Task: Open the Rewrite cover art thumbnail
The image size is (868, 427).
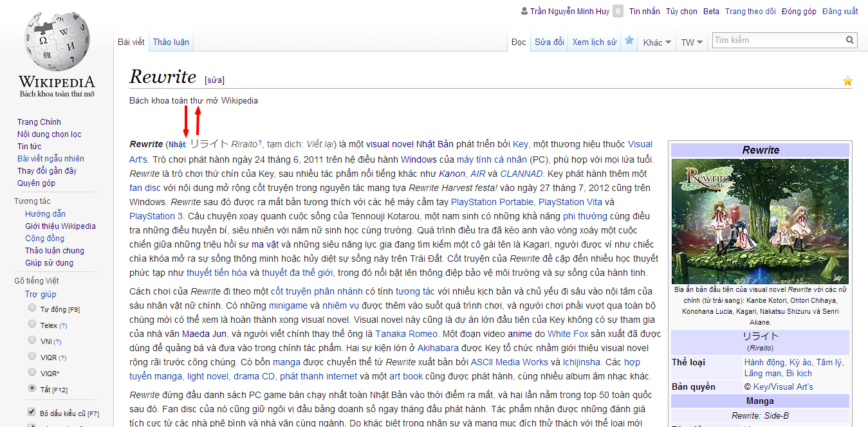Action: click(760, 221)
